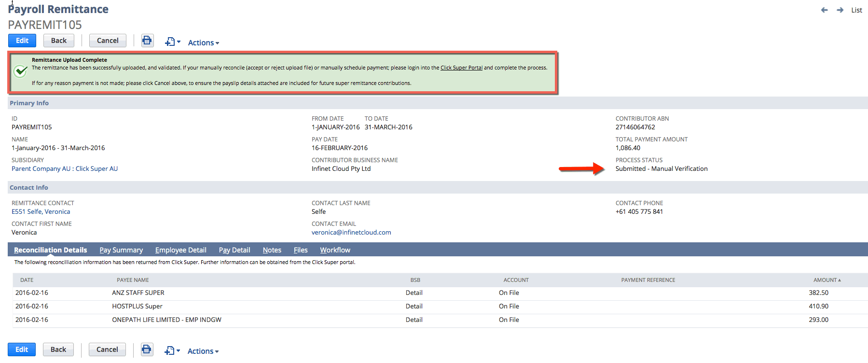
Task: Go to previous record arrow
Action: 824,10
